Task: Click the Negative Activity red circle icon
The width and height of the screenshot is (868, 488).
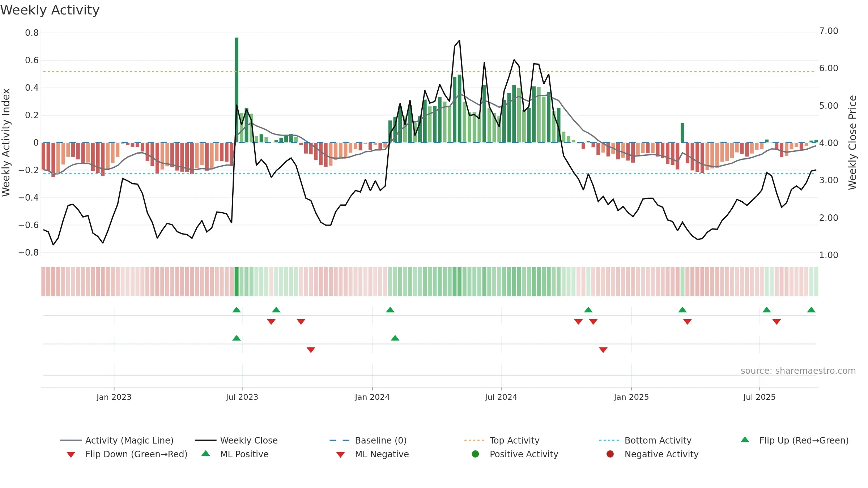Action: coord(610,454)
